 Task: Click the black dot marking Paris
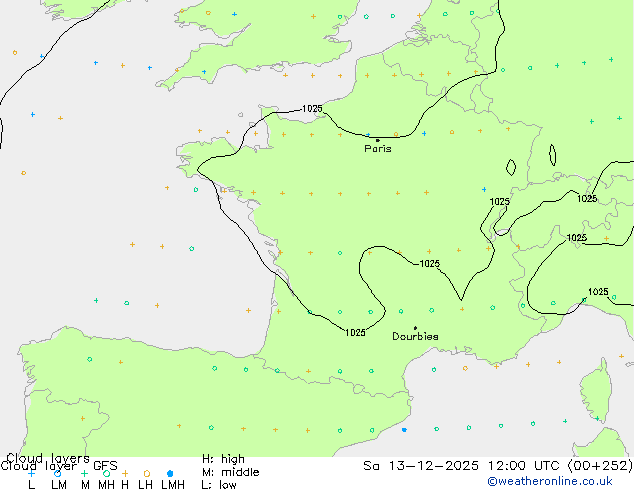click(378, 140)
